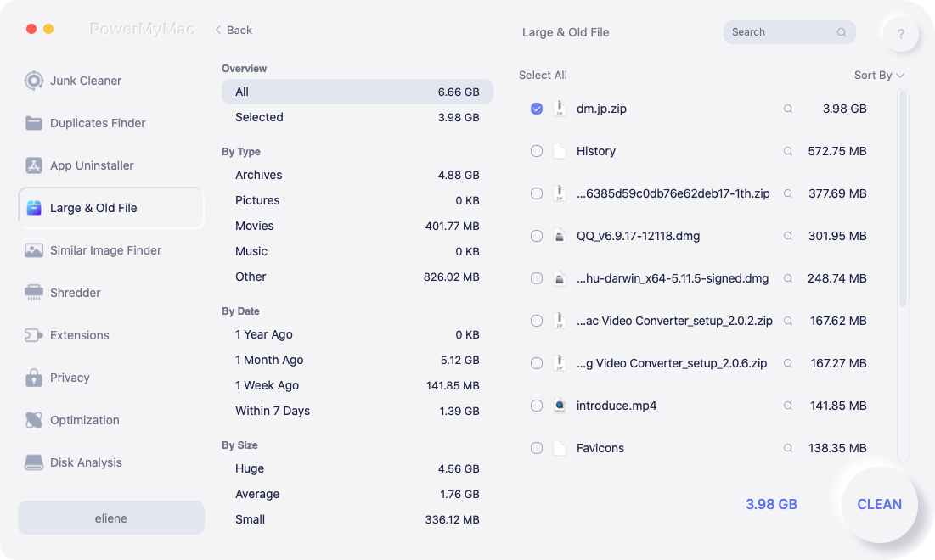The image size is (935, 560).
Task: Click the CLEAN button
Action: coord(880,505)
